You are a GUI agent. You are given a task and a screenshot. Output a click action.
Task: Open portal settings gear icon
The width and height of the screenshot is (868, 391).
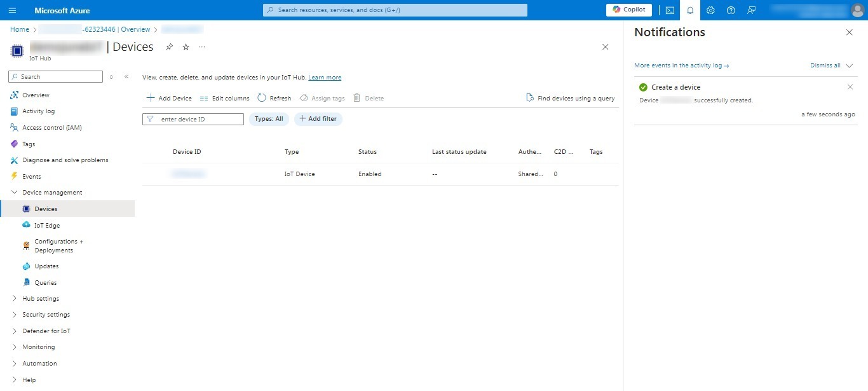[710, 10]
